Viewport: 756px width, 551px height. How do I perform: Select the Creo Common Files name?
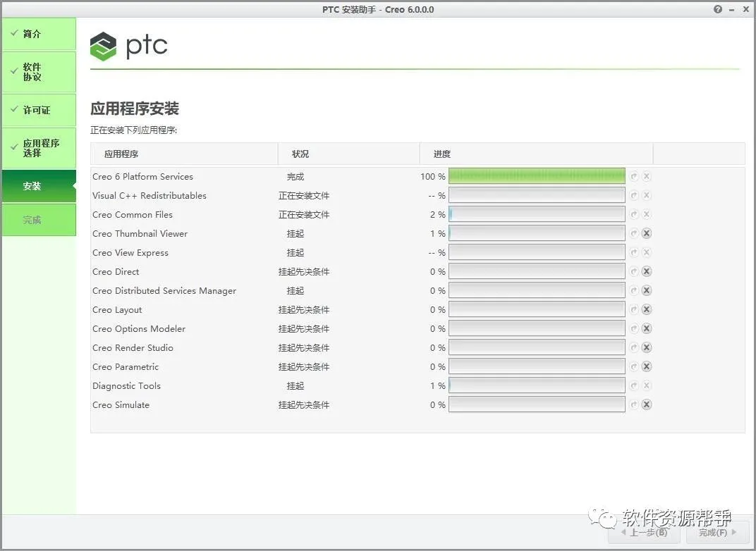coord(133,215)
